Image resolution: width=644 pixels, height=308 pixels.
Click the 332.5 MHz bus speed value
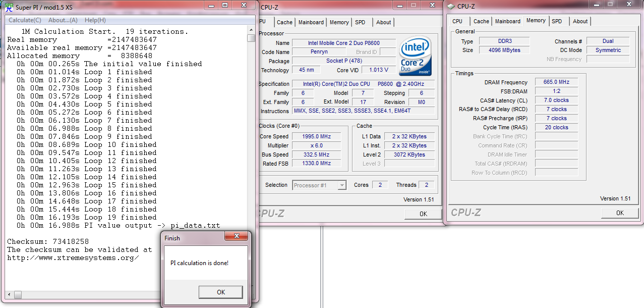pos(316,155)
